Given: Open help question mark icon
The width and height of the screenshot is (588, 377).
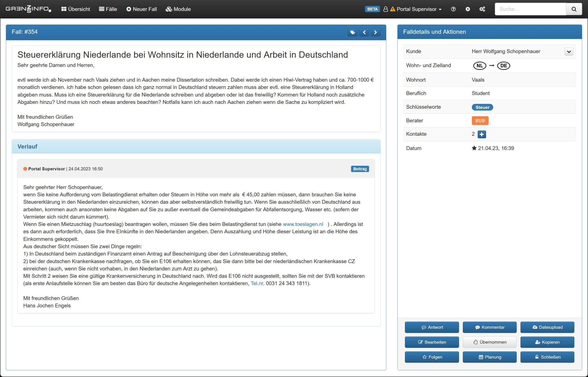Looking at the screenshot, I should (453, 9).
